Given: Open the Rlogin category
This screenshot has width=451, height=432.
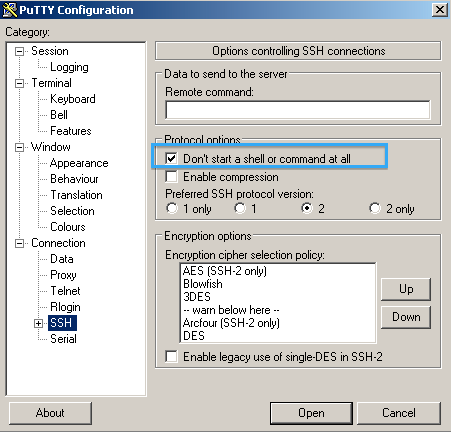Looking at the screenshot, I should click(65, 307).
